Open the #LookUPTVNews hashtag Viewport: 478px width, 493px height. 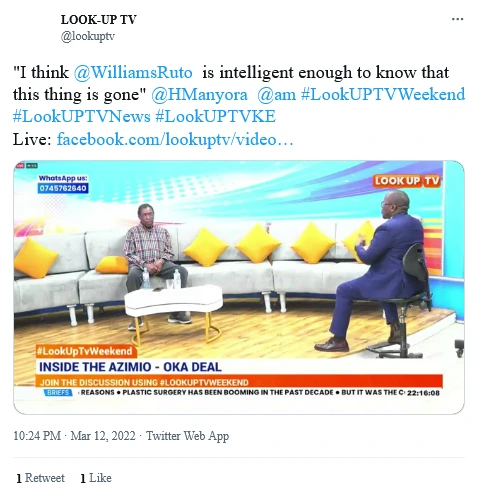tap(82, 117)
